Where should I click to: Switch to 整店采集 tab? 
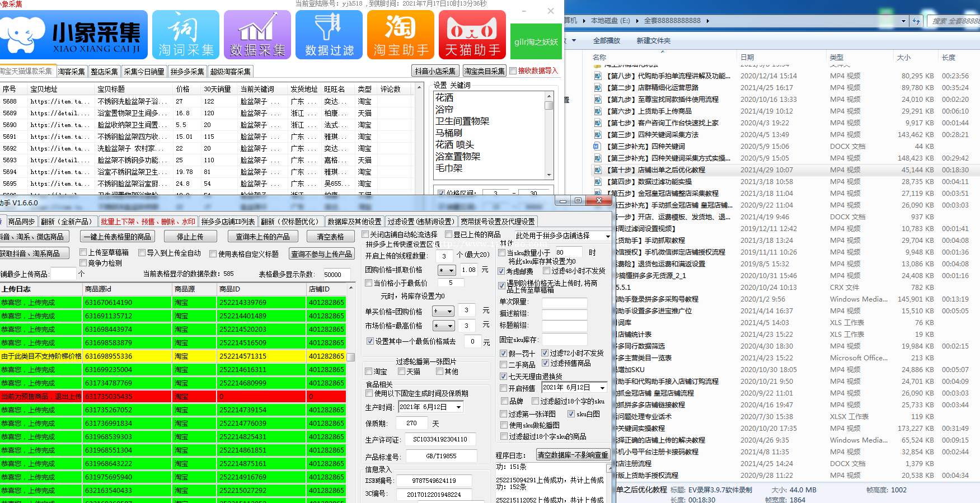tap(104, 72)
